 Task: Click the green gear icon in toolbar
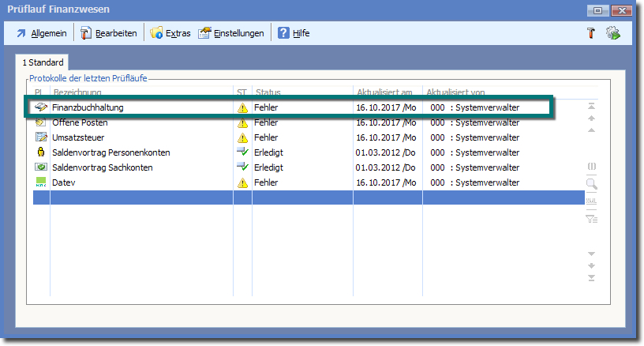point(612,33)
